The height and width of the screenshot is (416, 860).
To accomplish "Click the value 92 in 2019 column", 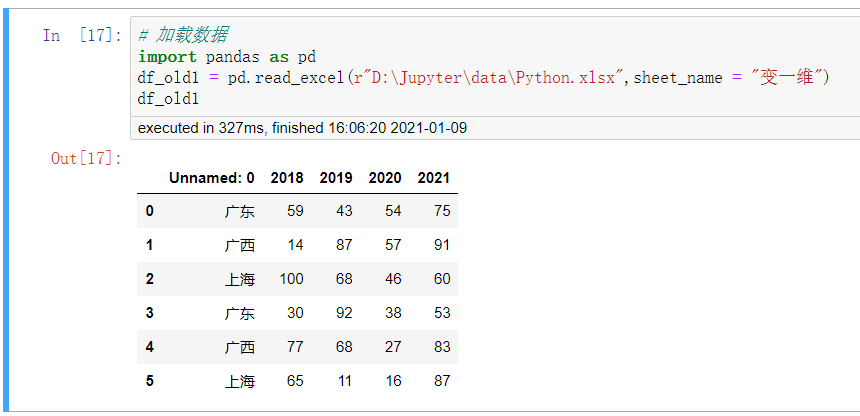I will pos(343,313).
